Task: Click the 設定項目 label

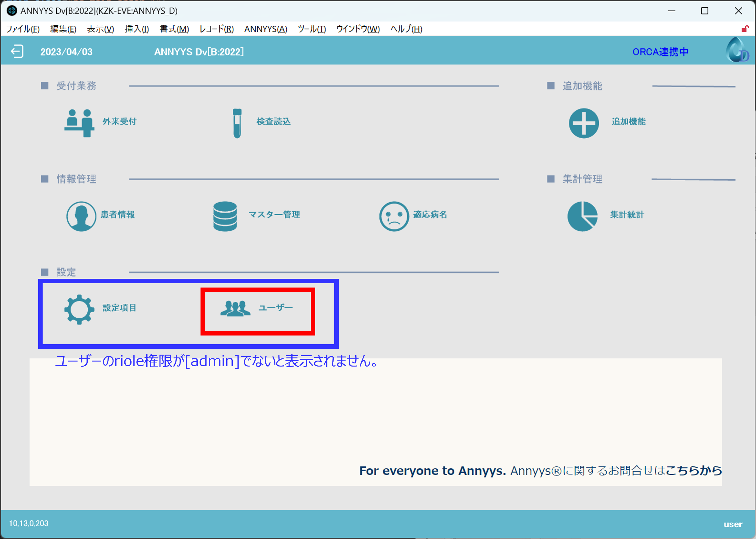Action: coord(119,308)
